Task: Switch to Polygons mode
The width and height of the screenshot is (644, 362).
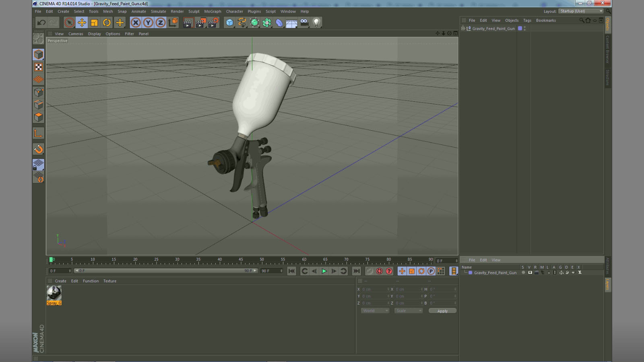Action: [39, 117]
